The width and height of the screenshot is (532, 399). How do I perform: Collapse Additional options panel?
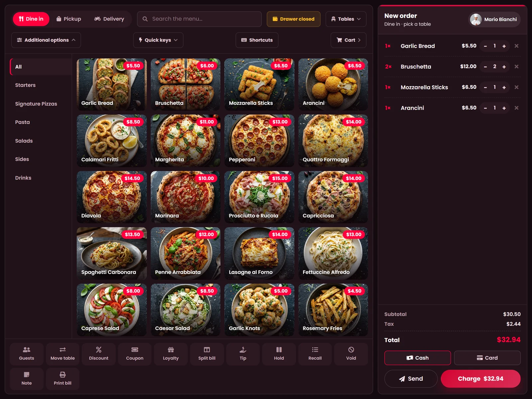click(x=46, y=40)
